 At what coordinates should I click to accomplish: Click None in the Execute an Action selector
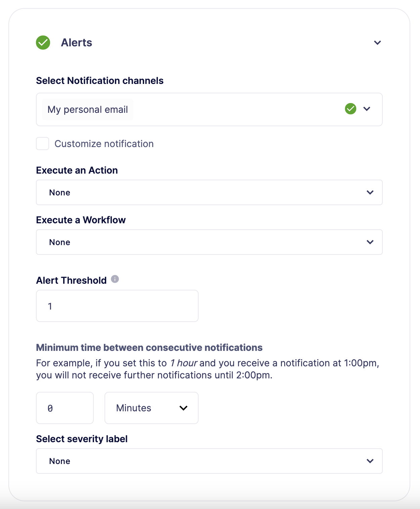pos(59,192)
